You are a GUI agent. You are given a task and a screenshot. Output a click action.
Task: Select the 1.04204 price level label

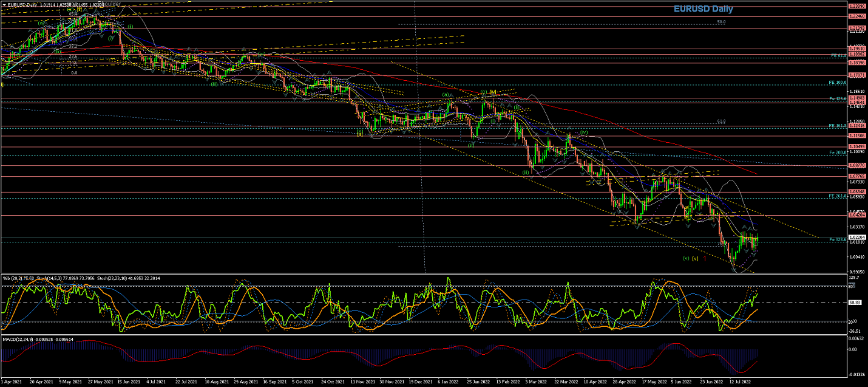856,215
